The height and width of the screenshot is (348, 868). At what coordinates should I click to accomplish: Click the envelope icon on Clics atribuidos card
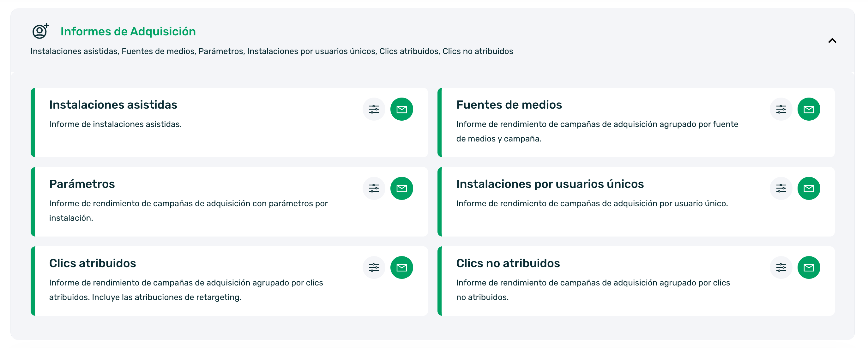402,267
